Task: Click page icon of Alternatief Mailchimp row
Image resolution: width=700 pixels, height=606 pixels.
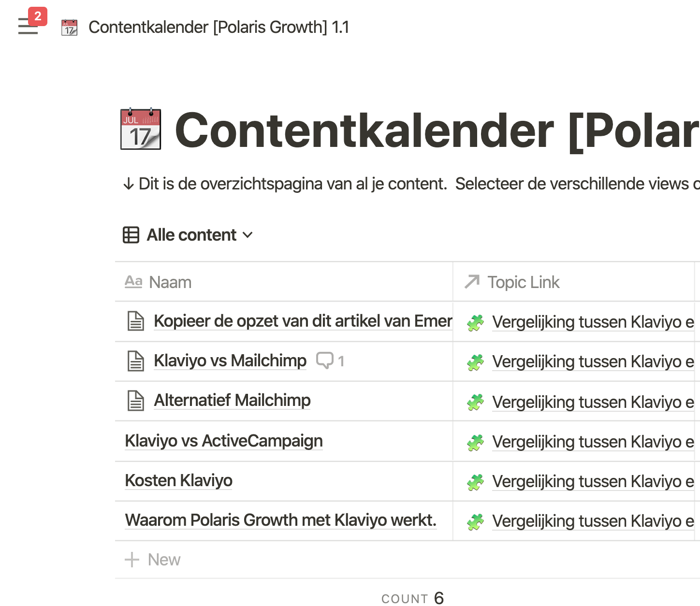Action: coord(136,401)
